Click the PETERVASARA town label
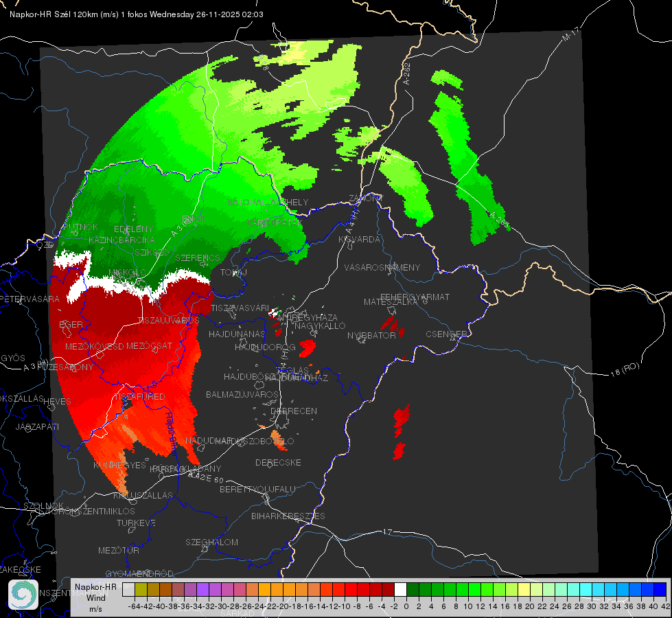 pos(30,299)
